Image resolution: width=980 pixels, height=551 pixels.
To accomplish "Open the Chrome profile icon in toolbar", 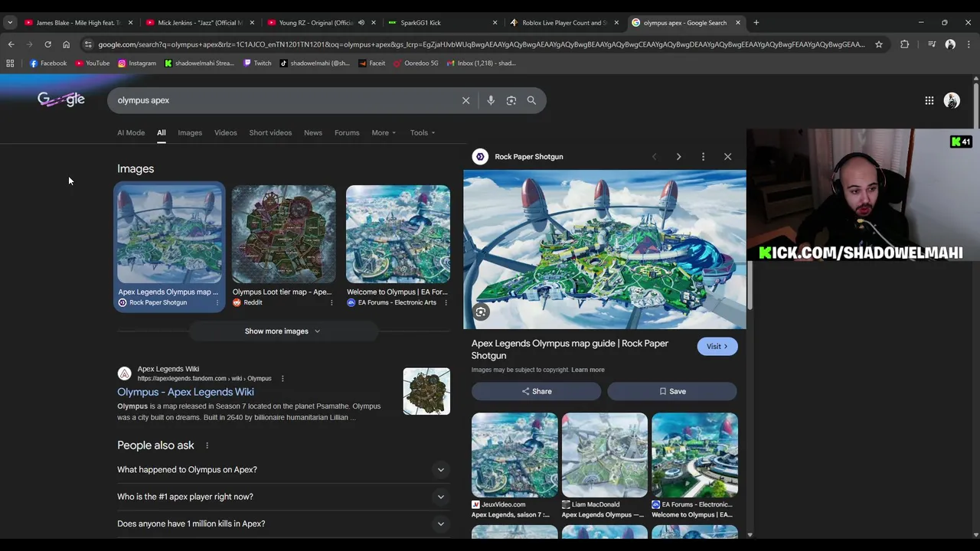I will coord(950,44).
